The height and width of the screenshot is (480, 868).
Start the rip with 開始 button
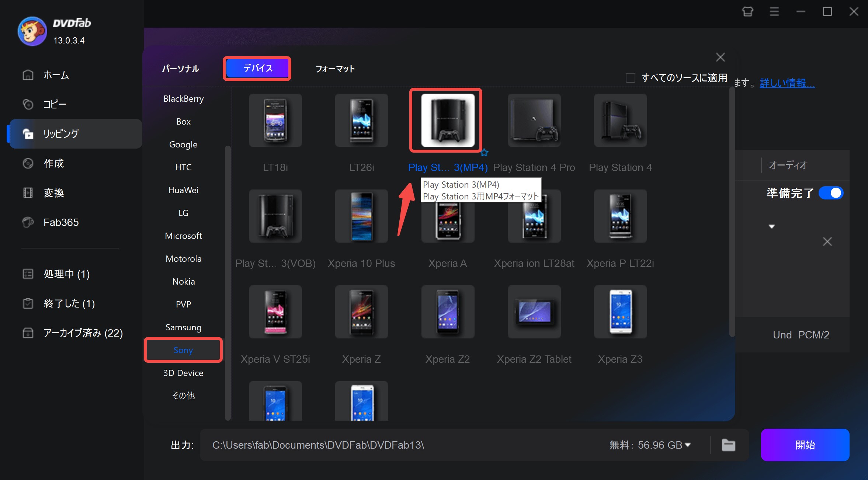click(805, 445)
